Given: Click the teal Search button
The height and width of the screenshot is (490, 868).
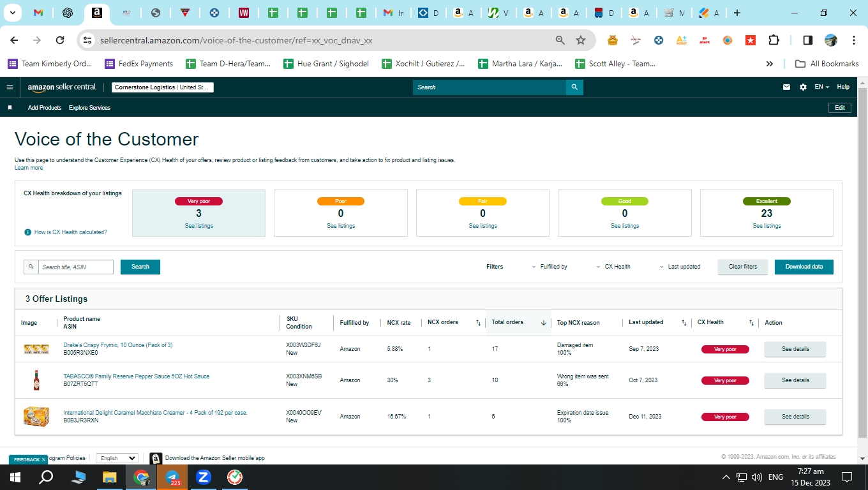Looking at the screenshot, I should [x=140, y=267].
